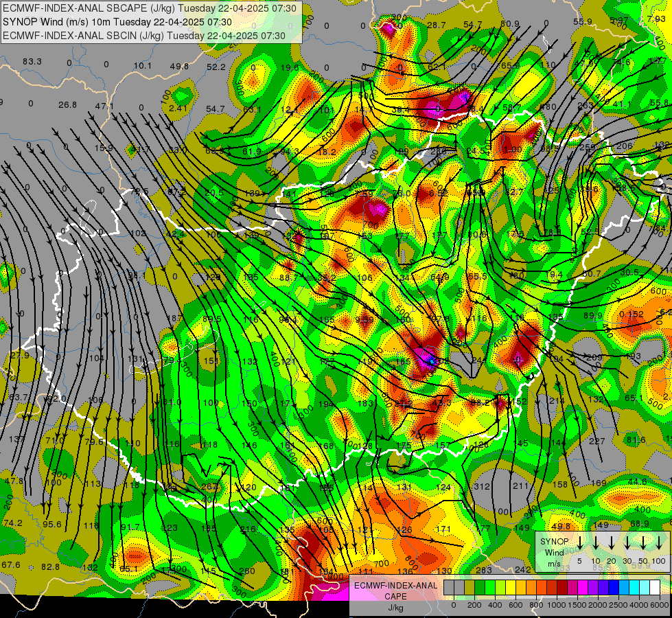Screen dimensions: 672x618
Task: Click the 95.6 value on the map
Action: click(x=52, y=525)
